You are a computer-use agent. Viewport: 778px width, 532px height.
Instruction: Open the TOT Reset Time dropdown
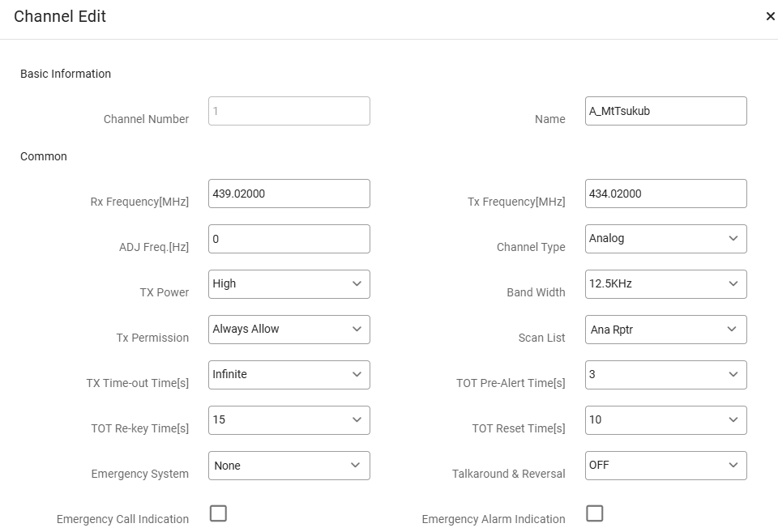coord(665,420)
